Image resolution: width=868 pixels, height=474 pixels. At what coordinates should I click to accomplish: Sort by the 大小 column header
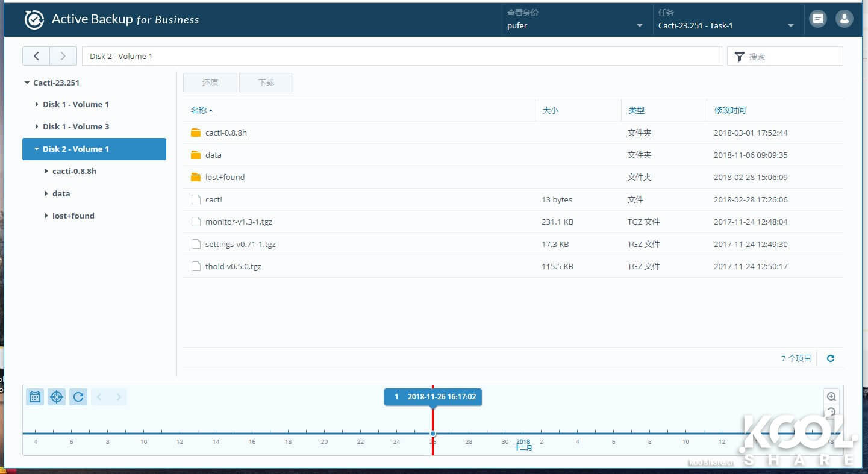point(551,110)
